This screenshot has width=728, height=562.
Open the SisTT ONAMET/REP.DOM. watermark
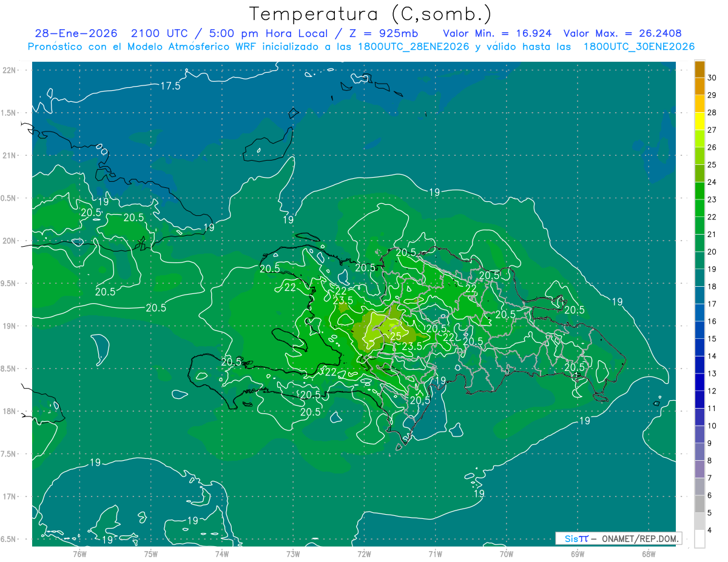click(x=618, y=538)
